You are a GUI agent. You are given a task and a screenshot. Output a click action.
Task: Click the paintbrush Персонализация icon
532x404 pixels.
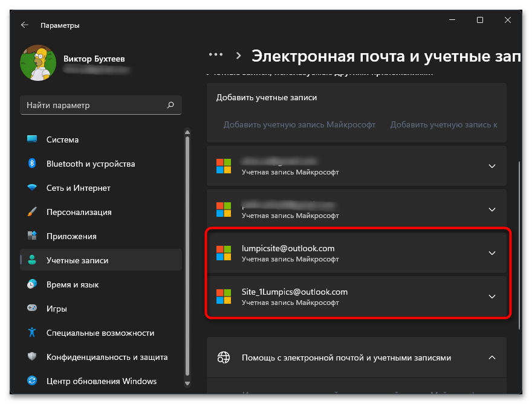click(32, 212)
